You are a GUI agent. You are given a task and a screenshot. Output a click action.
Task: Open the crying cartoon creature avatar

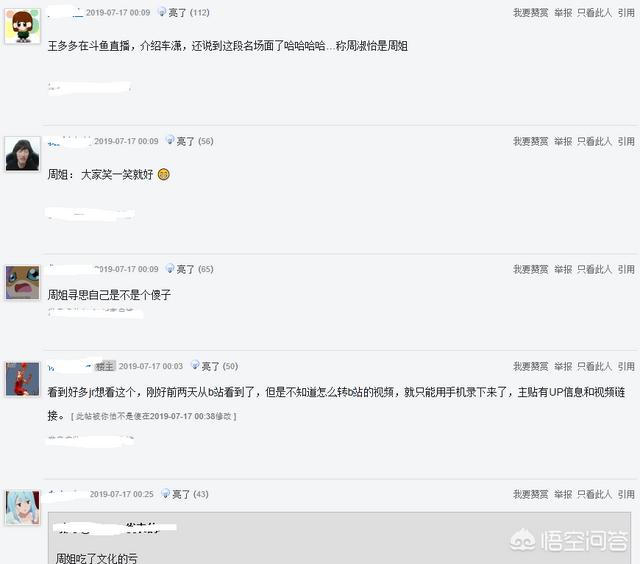tap(22, 282)
